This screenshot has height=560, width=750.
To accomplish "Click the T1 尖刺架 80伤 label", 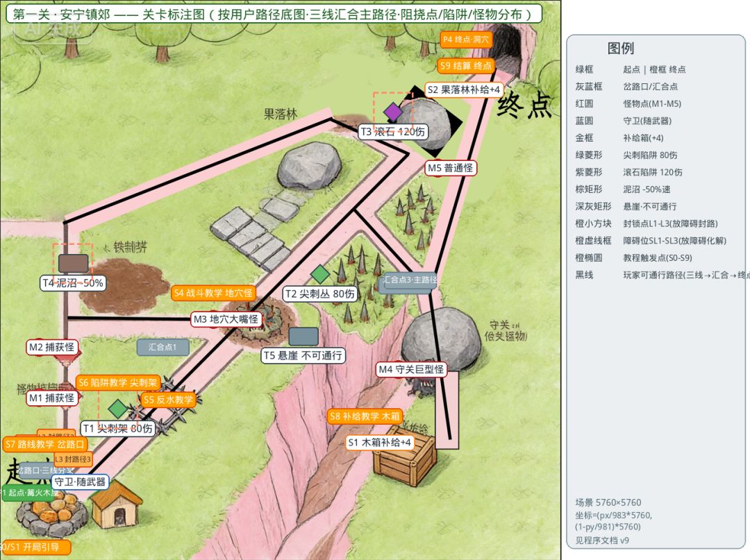I will (x=117, y=429).
